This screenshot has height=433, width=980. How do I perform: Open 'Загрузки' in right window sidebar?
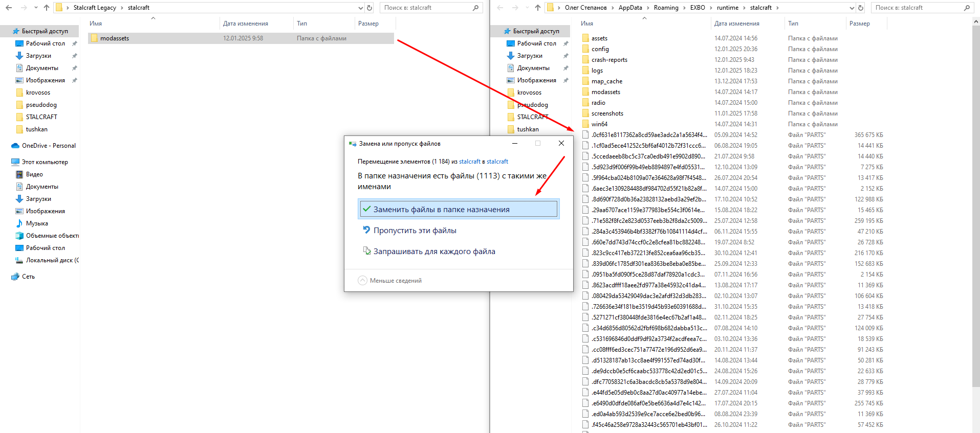click(530, 56)
